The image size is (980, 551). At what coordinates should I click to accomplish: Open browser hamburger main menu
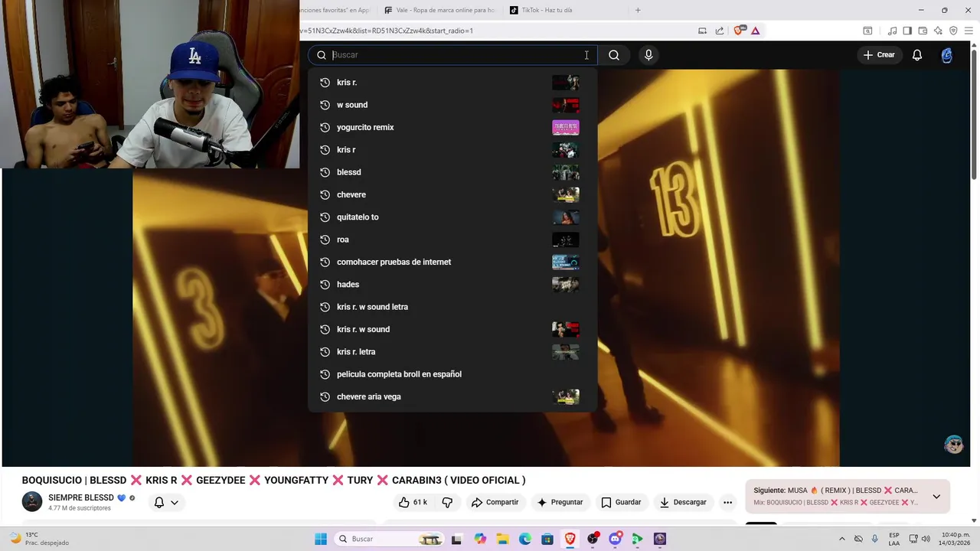[969, 31]
